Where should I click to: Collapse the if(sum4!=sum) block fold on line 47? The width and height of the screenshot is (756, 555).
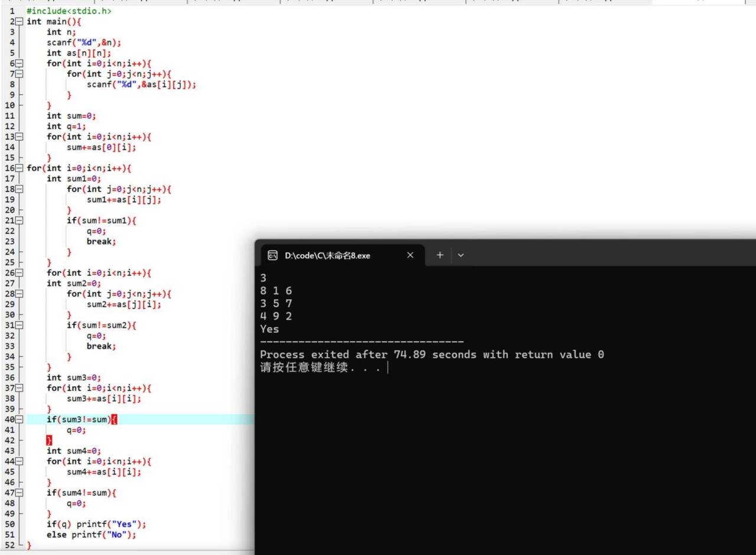tap(19, 492)
